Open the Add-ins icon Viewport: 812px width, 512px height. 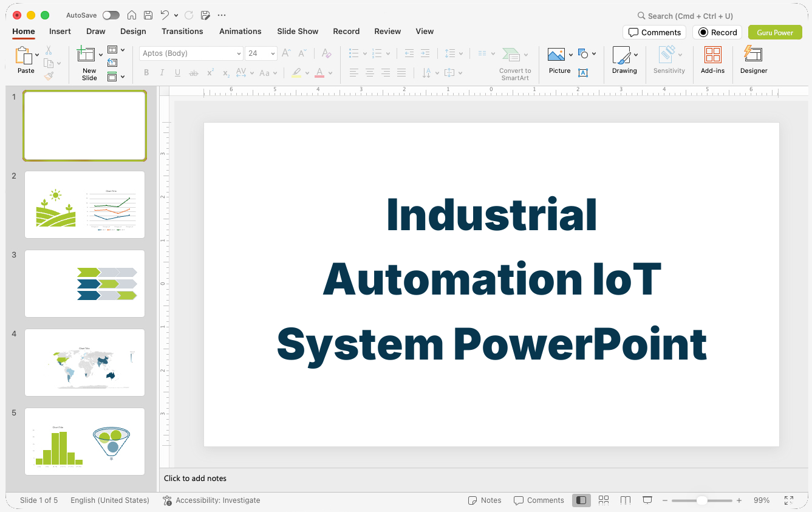tap(713, 55)
